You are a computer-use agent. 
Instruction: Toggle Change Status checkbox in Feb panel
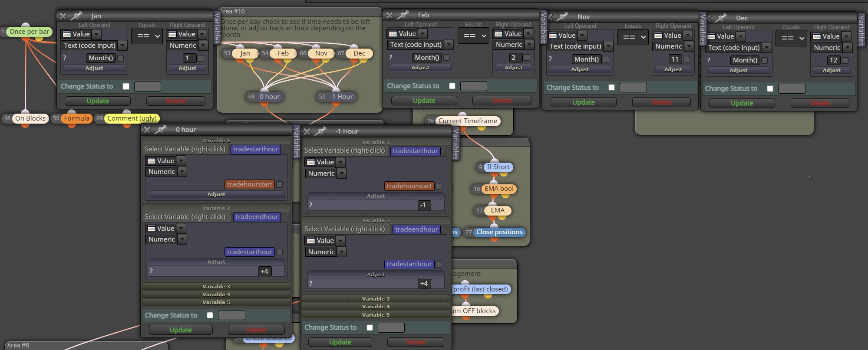452,86
